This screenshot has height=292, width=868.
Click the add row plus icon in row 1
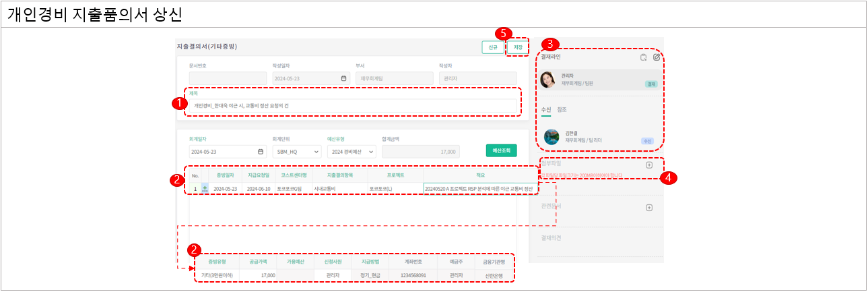205,189
